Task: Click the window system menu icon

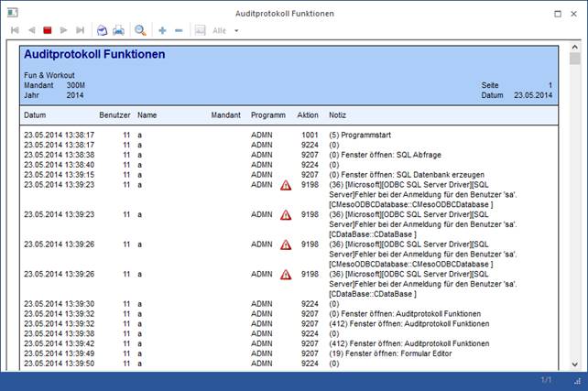Action: 13,13
